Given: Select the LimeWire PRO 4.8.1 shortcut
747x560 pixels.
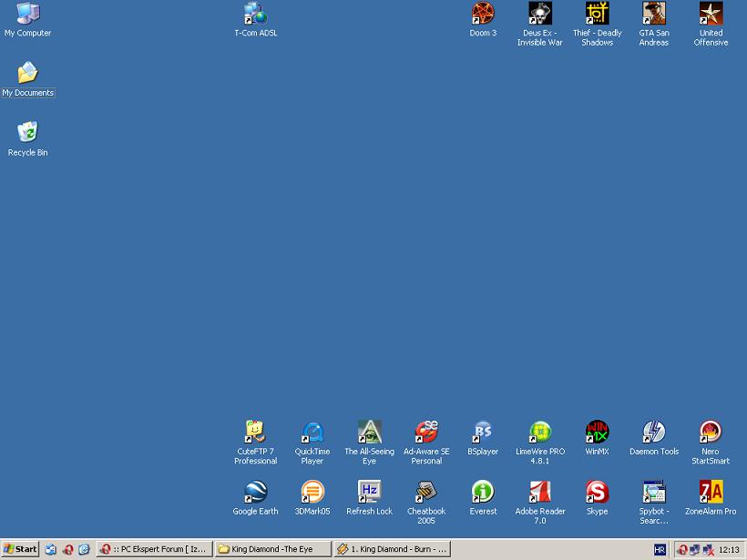Looking at the screenshot, I should pos(540,433).
